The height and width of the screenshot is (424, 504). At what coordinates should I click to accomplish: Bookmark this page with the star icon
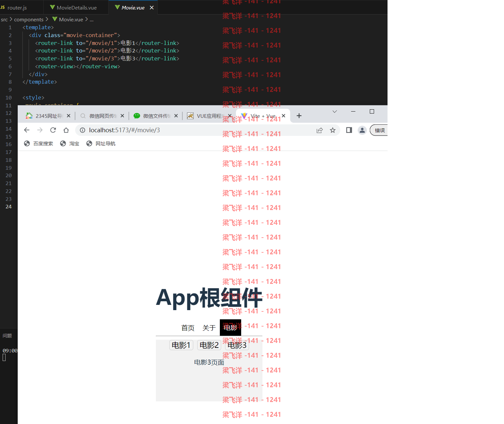coord(333,130)
